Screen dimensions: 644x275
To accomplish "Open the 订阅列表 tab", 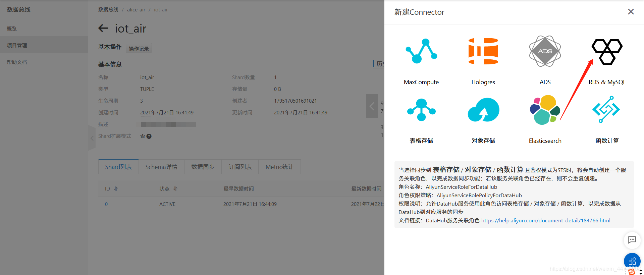I will coord(240,167).
